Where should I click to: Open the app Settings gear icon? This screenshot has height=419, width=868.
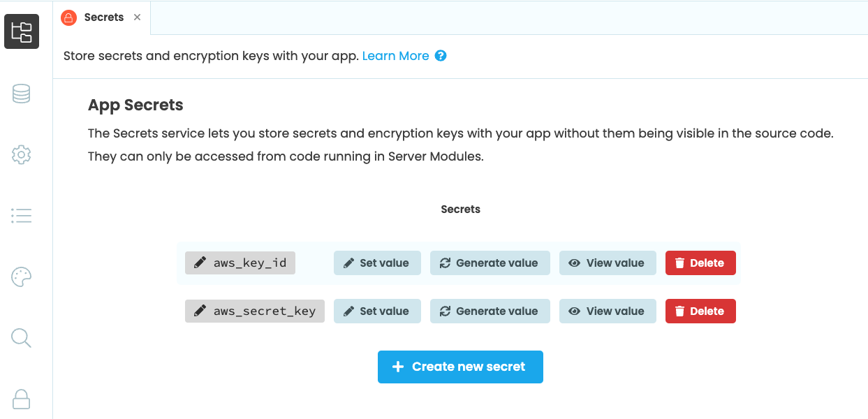point(21,154)
